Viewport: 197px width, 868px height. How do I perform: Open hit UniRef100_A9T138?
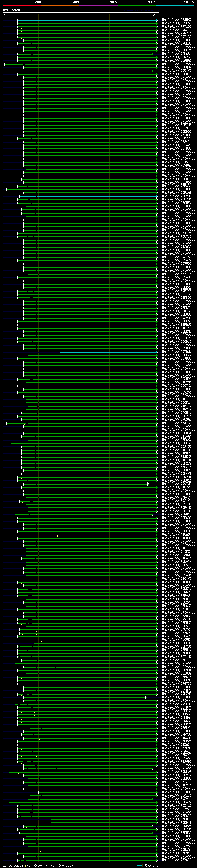click(176, 27)
